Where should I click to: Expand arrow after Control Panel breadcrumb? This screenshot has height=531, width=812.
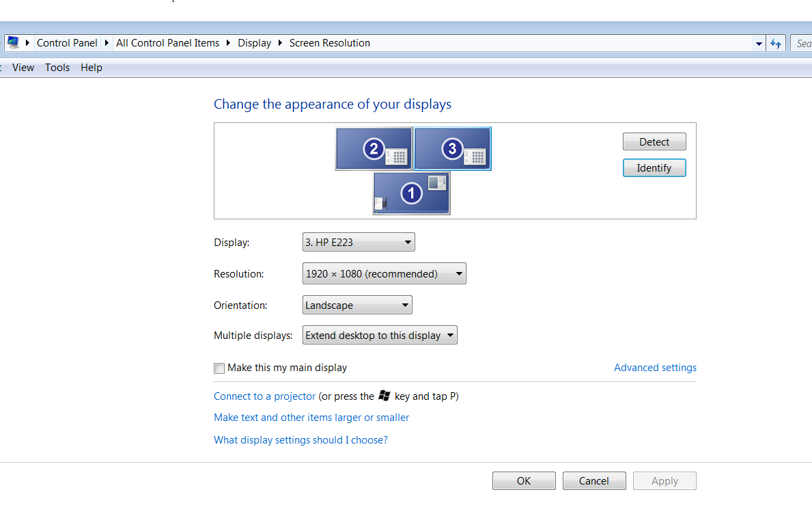pyautogui.click(x=107, y=43)
